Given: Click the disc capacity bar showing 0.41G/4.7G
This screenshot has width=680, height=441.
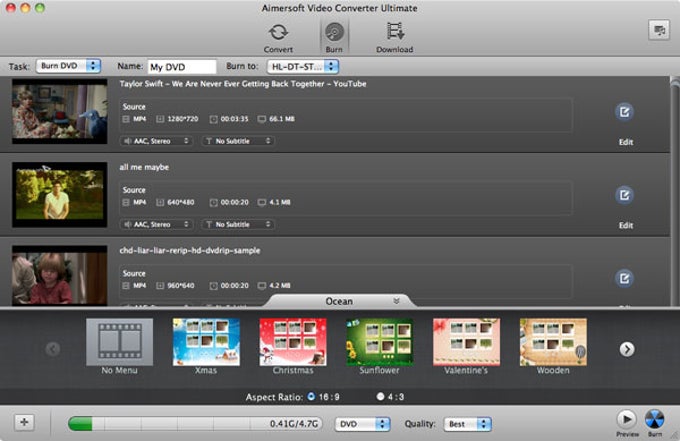Looking at the screenshot, I should click(x=195, y=424).
